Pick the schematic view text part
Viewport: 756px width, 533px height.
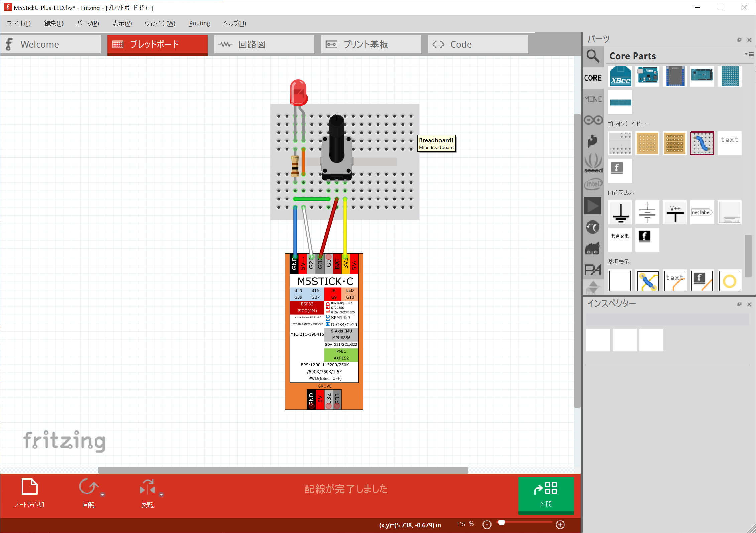(620, 240)
